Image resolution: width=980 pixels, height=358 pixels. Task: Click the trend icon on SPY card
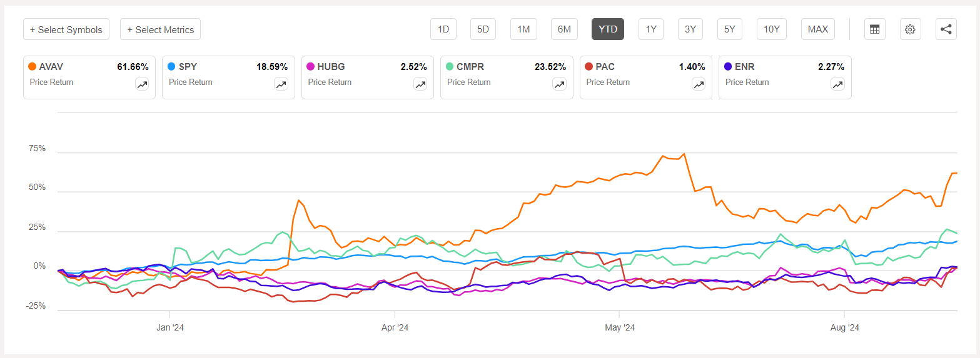[x=281, y=84]
